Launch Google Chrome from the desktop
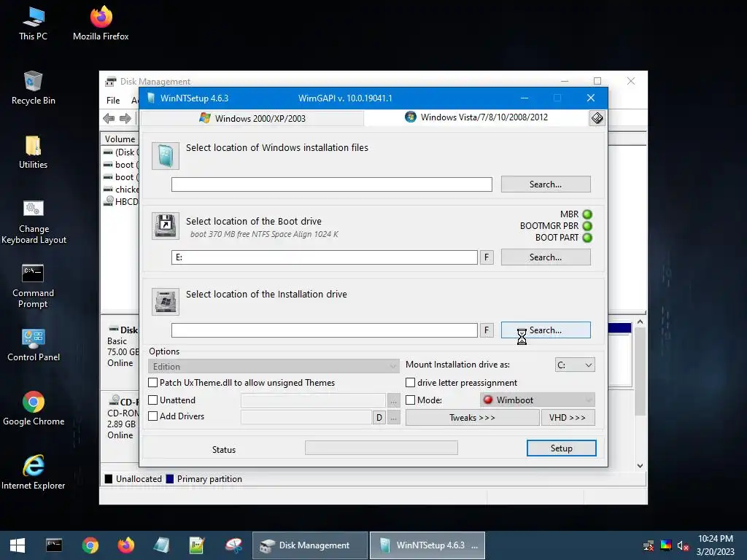This screenshot has width=747, height=560. pyautogui.click(x=34, y=408)
